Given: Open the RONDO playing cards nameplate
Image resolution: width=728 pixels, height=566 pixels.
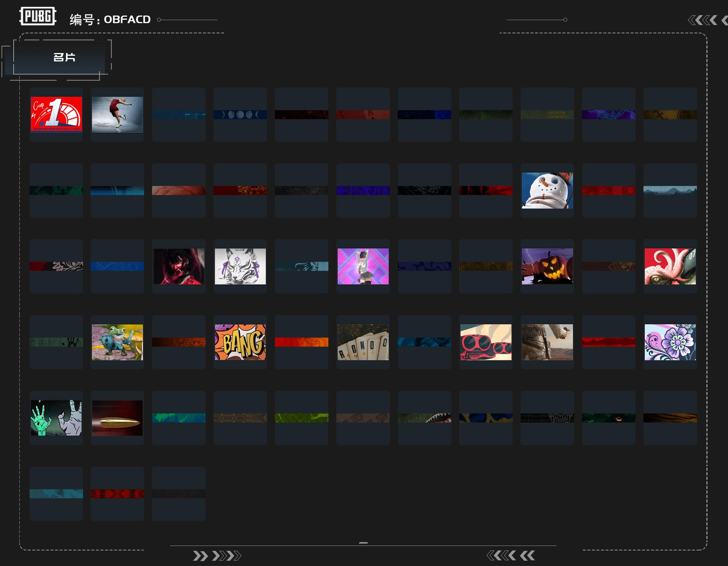Looking at the screenshot, I should (363, 342).
